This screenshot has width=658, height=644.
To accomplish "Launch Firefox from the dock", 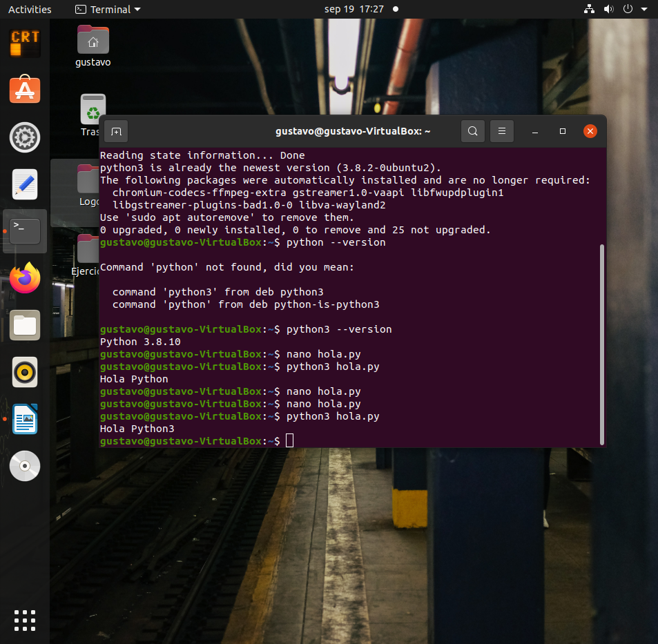I will [x=24, y=278].
